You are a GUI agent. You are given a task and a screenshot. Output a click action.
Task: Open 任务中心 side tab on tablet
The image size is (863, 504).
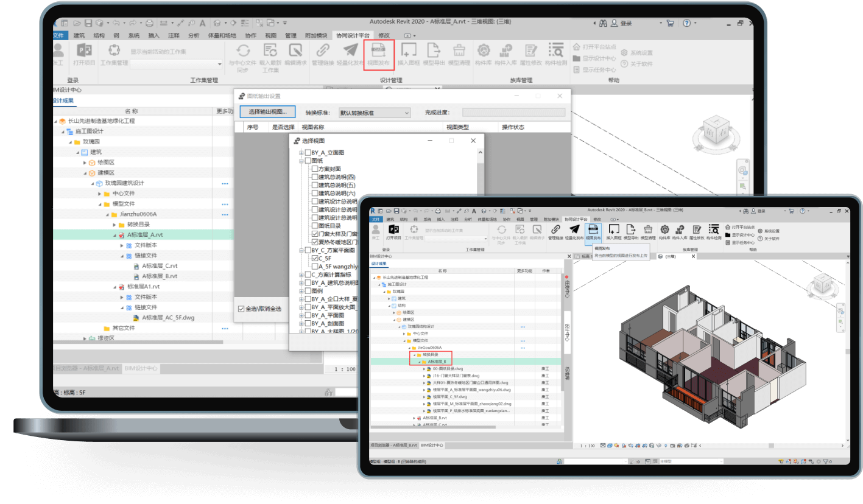coord(566,288)
